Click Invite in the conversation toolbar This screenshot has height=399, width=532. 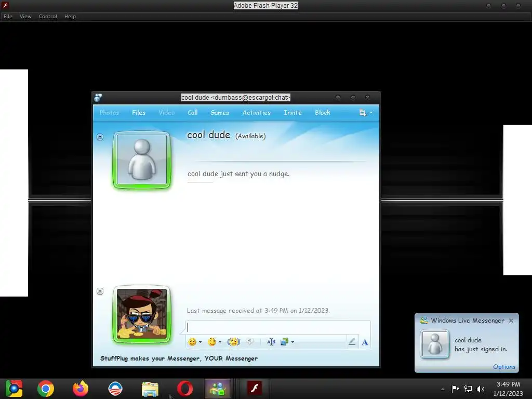292,113
